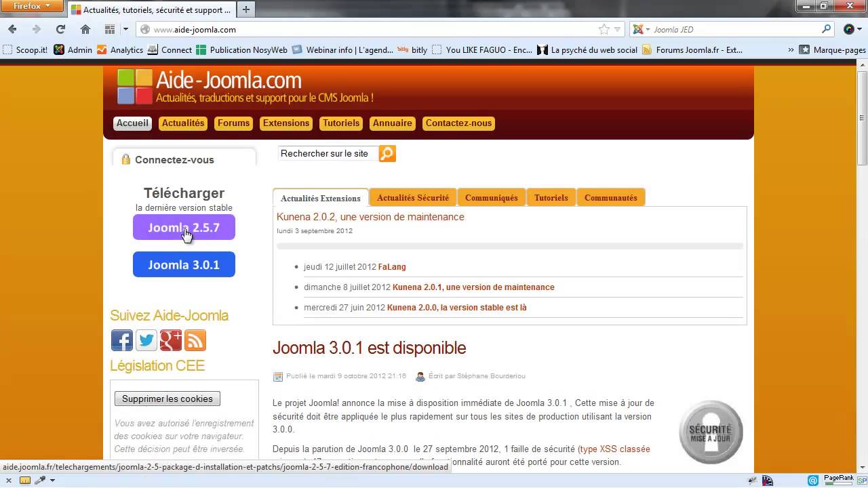Viewport: 868px width, 488px height.
Task: Open the Webinar info bookmark
Action: [342, 49]
